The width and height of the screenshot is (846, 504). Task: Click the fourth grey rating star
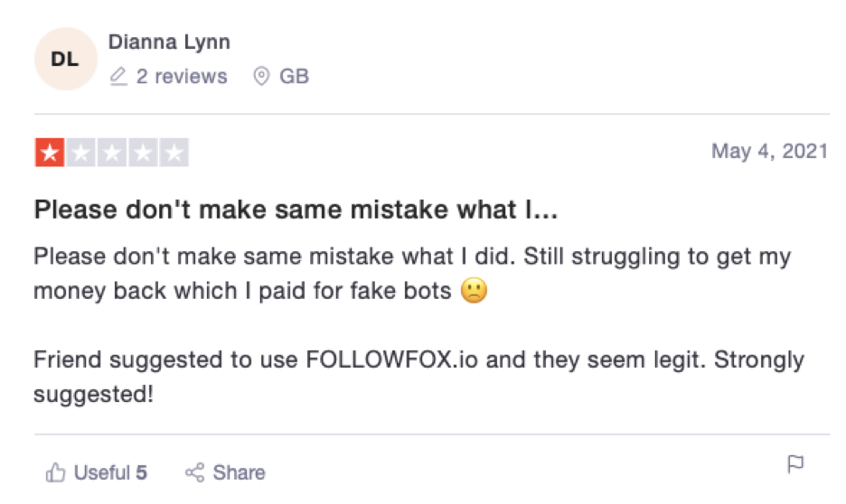coord(143,154)
